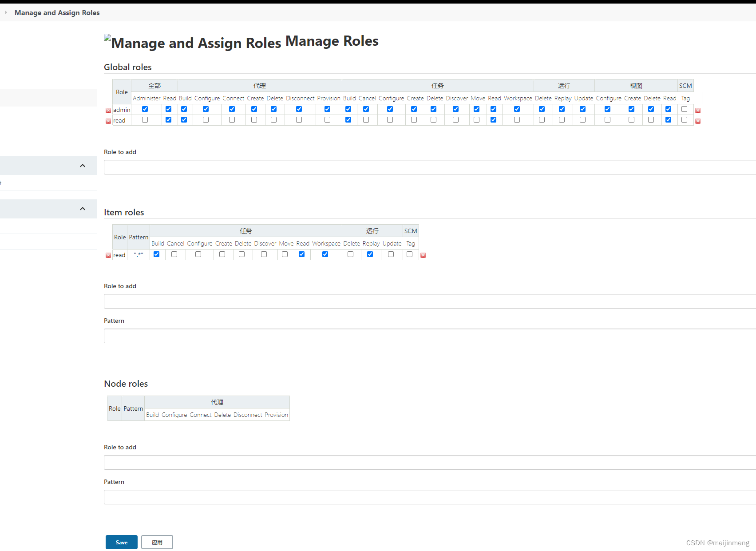
Task: Click the Item roles section heading
Action: (124, 212)
